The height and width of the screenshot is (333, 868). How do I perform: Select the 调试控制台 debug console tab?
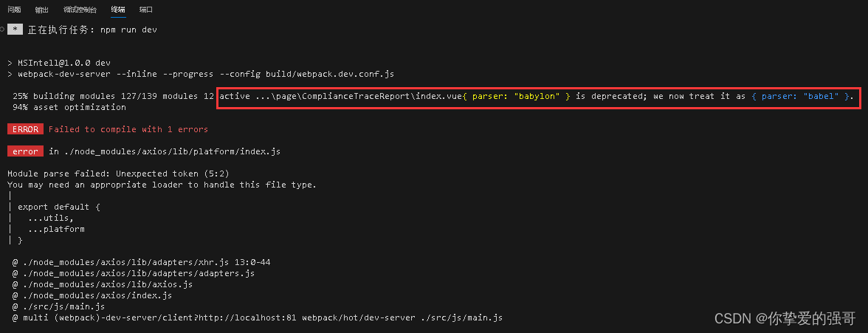click(x=80, y=10)
